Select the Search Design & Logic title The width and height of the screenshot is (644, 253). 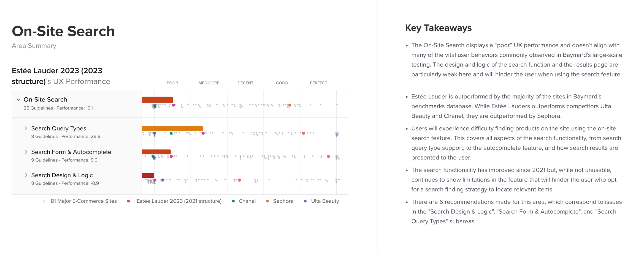pyautogui.click(x=62, y=175)
